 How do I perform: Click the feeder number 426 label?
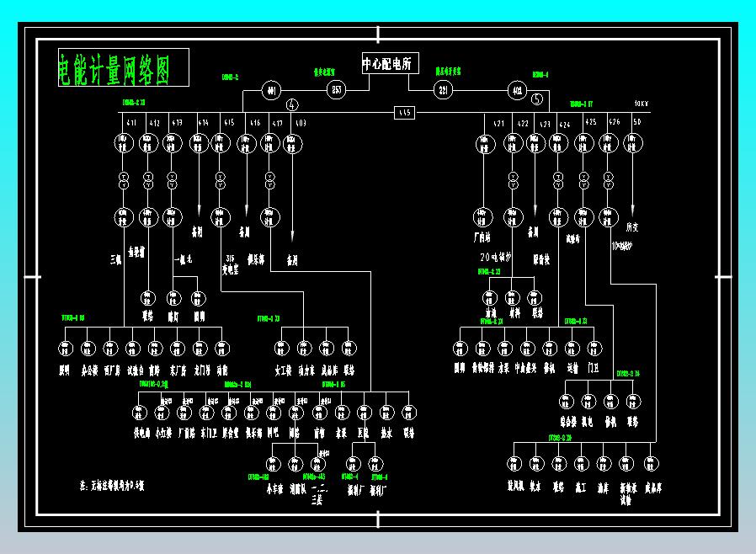click(x=615, y=121)
